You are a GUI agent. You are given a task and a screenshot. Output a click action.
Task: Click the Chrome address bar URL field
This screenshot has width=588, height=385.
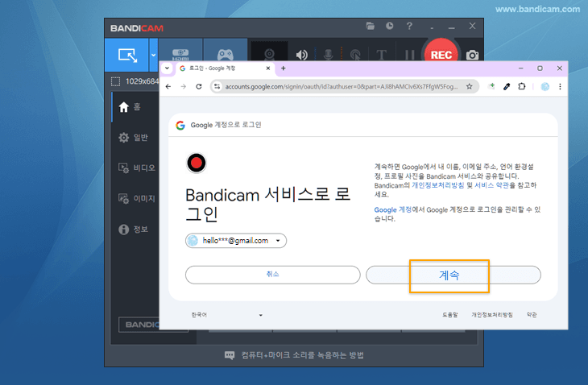[338, 86]
